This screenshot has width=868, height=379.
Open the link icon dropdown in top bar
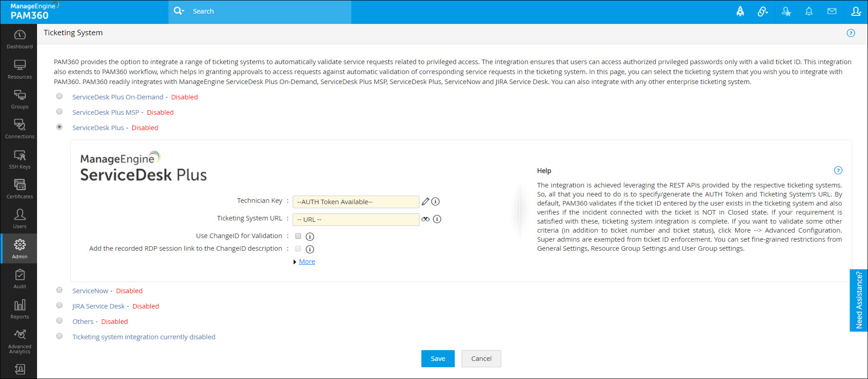coord(763,12)
